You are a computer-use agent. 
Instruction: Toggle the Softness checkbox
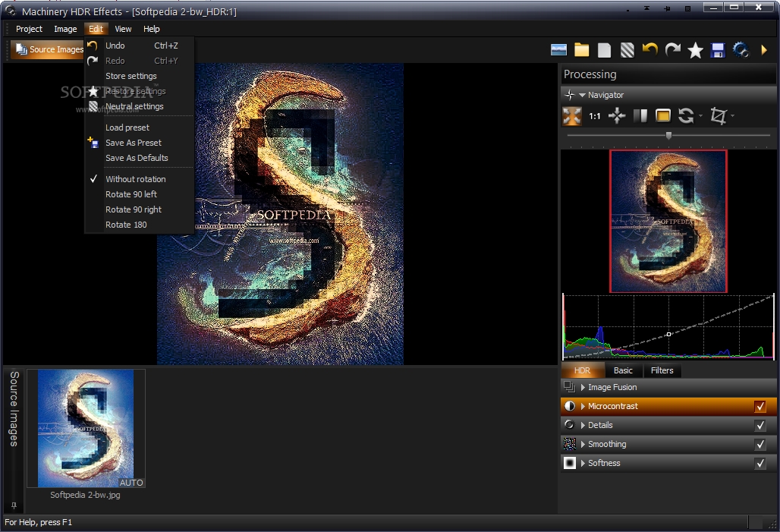coord(760,463)
